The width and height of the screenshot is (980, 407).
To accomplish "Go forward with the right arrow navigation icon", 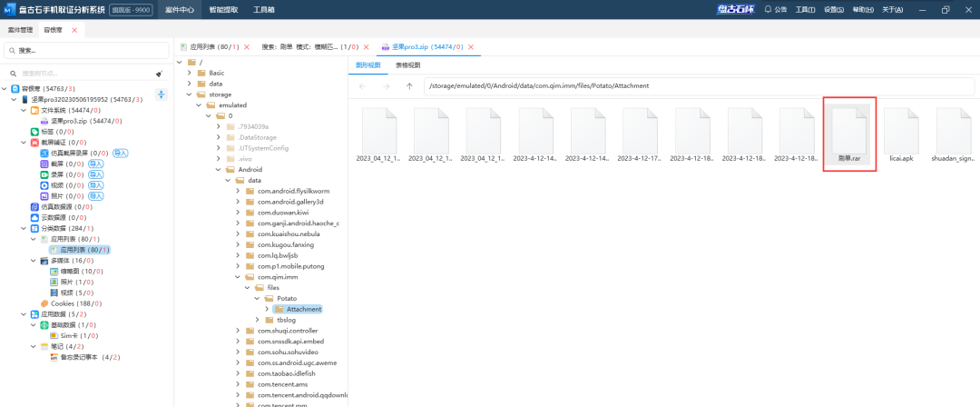I will [387, 85].
